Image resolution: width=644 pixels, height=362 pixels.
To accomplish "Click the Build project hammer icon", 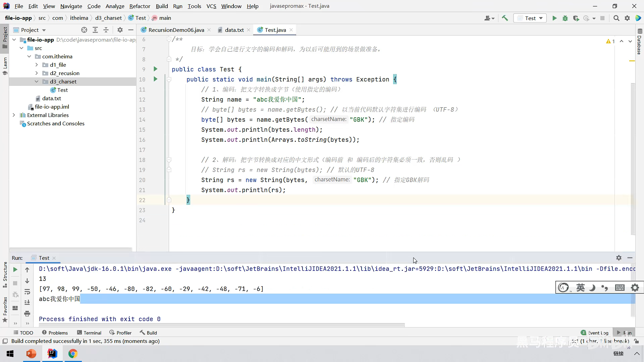I will tap(505, 18).
